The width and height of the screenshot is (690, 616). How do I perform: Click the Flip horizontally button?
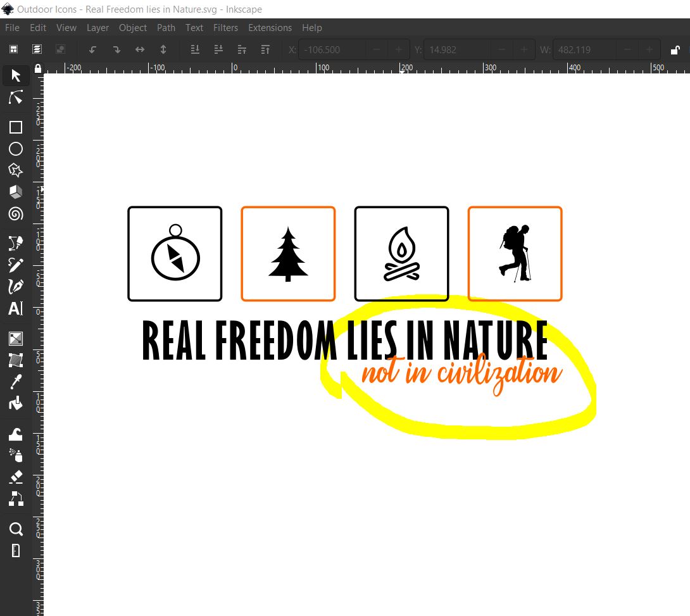point(140,50)
